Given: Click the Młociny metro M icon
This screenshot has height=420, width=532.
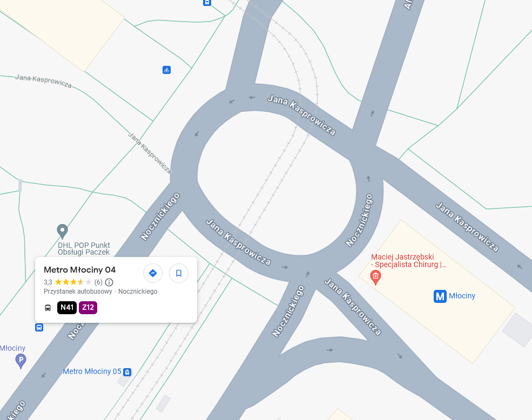Looking at the screenshot, I should click(440, 296).
